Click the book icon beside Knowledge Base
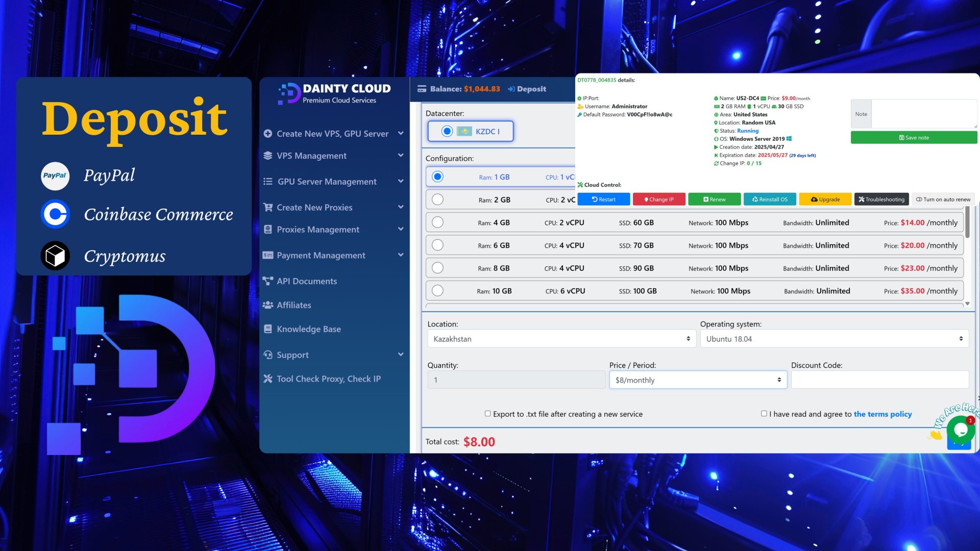This screenshot has width=980, height=551. tap(267, 329)
